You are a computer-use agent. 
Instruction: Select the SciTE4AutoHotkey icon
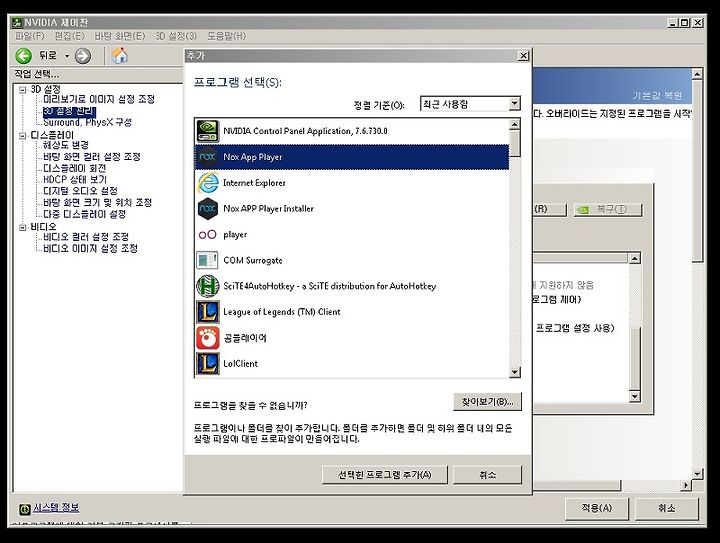point(208,286)
